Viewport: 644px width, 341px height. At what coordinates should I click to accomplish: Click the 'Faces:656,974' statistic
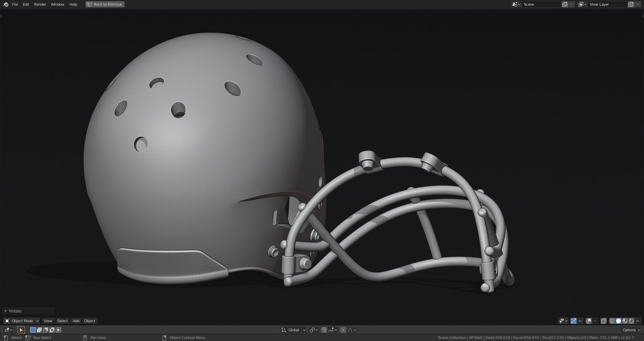pyautogui.click(x=526, y=338)
